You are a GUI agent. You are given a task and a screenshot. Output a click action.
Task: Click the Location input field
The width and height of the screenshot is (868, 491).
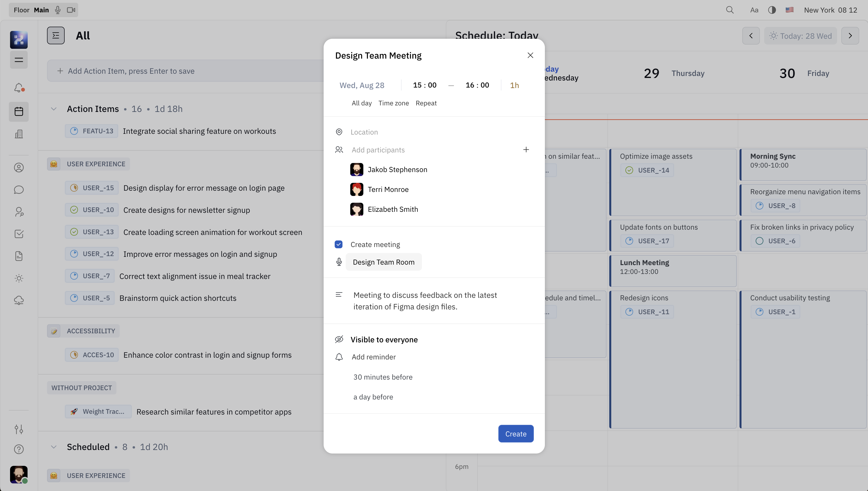coord(364,132)
